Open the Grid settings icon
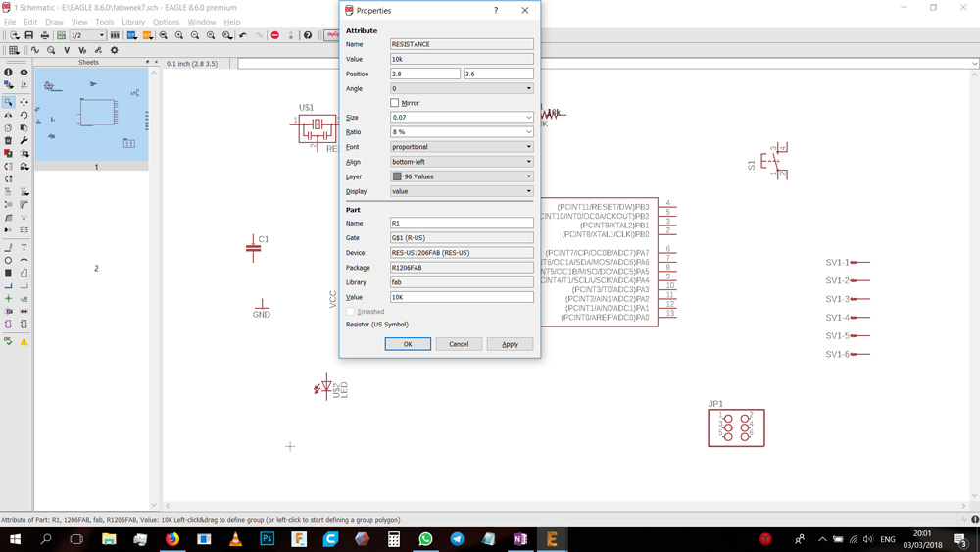The width and height of the screenshot is (980, 552). click(x=13, y=50)
